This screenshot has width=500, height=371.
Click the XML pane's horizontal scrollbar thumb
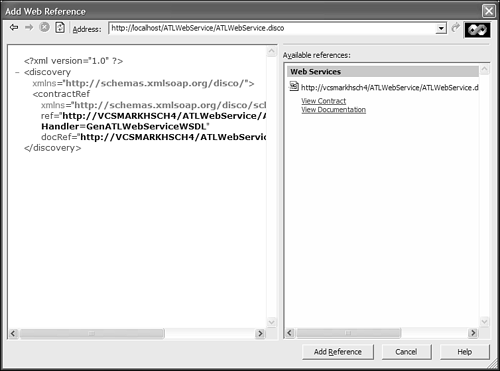tap(92, 333)
